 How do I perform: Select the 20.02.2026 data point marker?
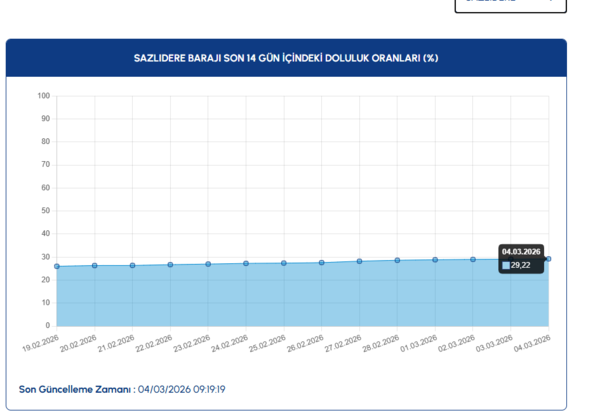point(95,265)
